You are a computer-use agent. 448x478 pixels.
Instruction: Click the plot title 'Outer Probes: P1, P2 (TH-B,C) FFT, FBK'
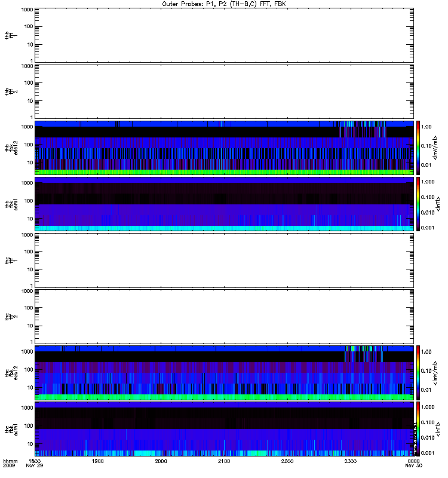click(x=223, y=4)
